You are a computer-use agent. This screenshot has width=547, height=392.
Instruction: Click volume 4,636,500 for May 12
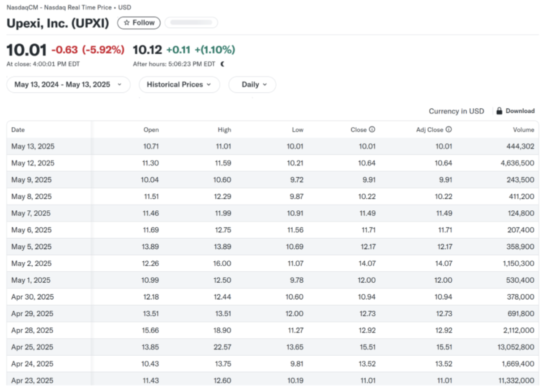click(x=517, y=163)
